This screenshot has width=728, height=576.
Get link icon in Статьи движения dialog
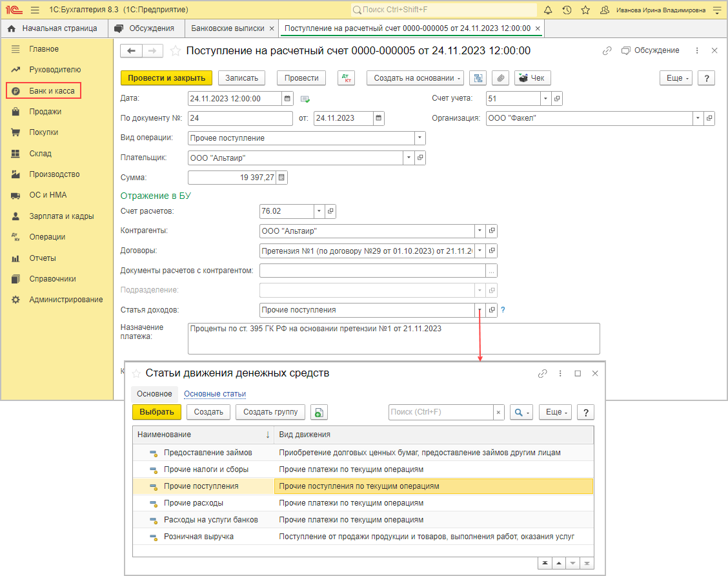pos(542,373)
